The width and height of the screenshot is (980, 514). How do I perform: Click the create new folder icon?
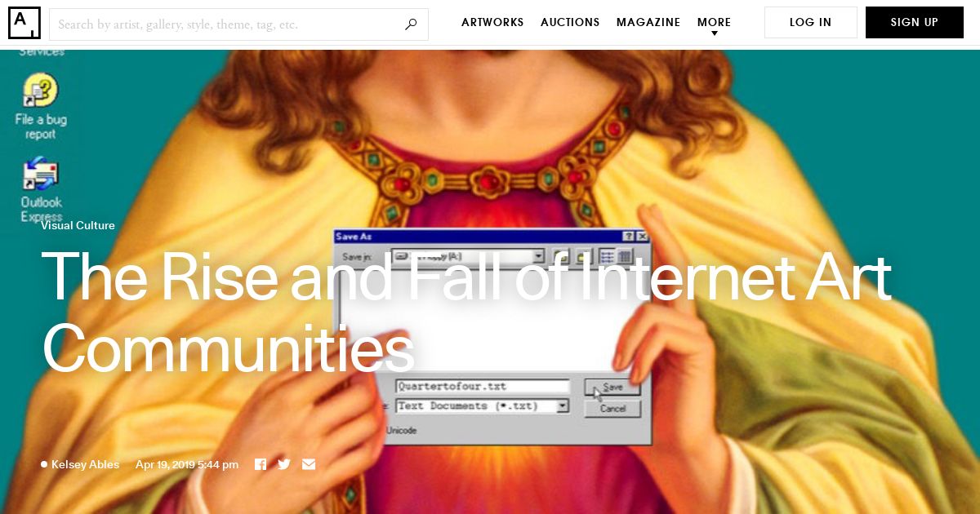(x=583, y=256)
